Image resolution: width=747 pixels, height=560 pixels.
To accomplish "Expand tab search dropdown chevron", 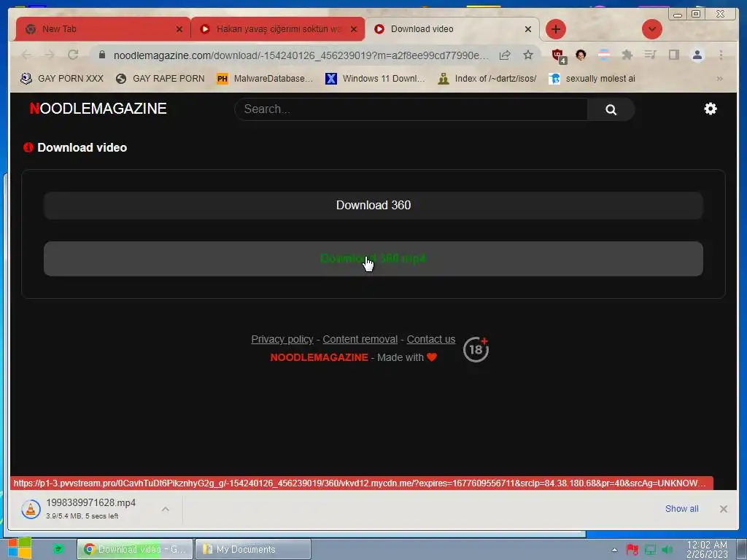I will [651, 29].
